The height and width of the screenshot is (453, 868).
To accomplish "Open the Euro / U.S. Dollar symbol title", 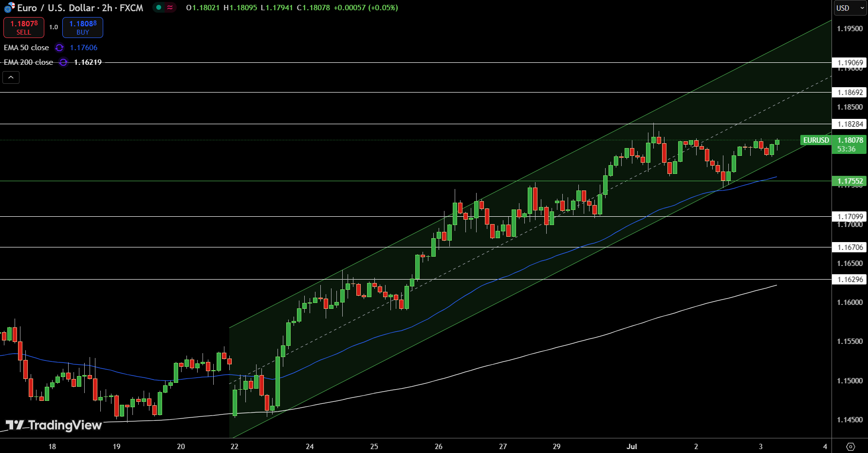I will (x=80, y=8).
